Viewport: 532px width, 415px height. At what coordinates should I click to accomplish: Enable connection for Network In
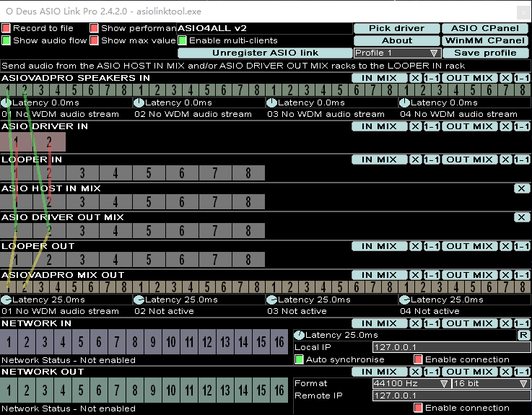[x=418, y=359]
